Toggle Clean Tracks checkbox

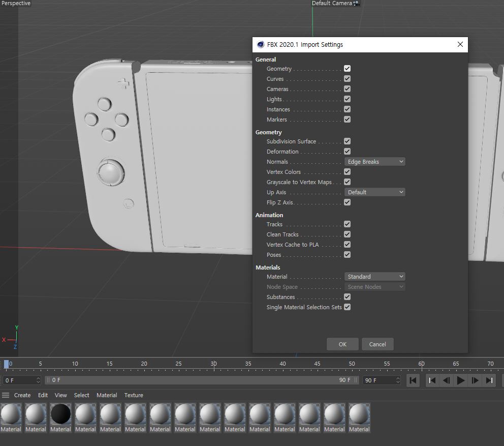coord(347,234)
